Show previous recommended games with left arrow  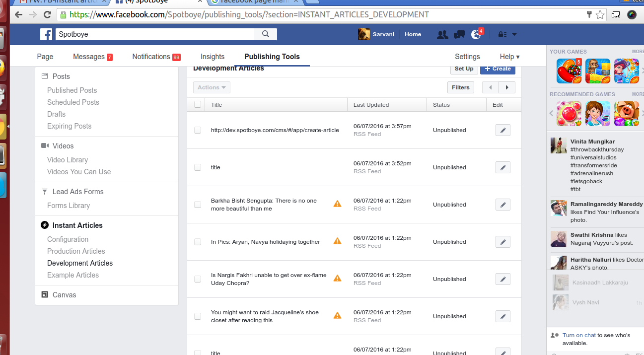(551, 114)
